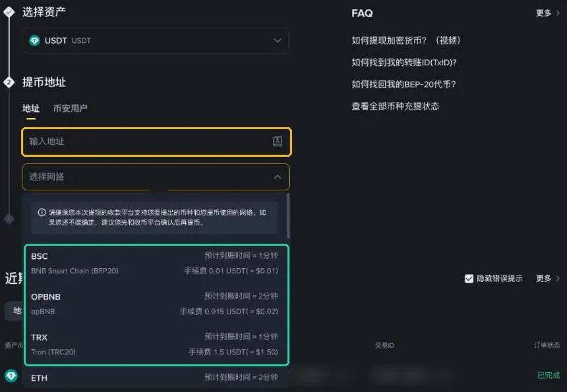This screenshot has width=567, height=392.
Task: Open FAQ link 如何提现加密货币?(视频)
Action: point(405,40)
